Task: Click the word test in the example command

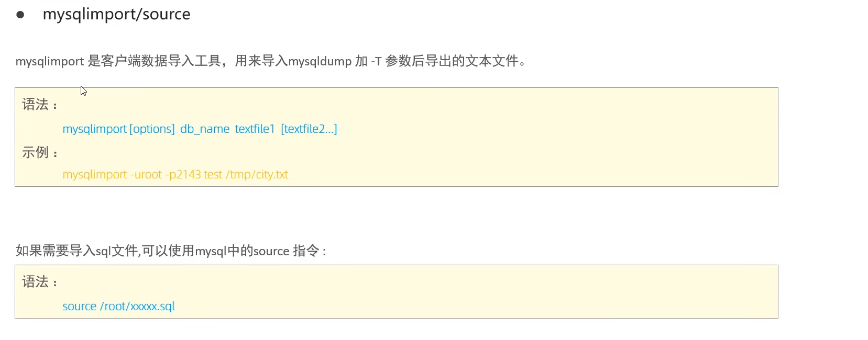Action: coord(213,175)
